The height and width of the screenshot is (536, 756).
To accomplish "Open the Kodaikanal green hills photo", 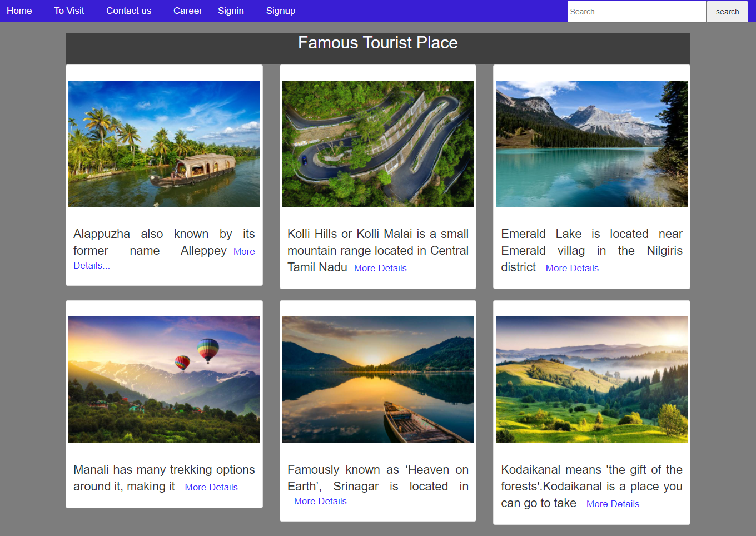I will tap(591, 380).
